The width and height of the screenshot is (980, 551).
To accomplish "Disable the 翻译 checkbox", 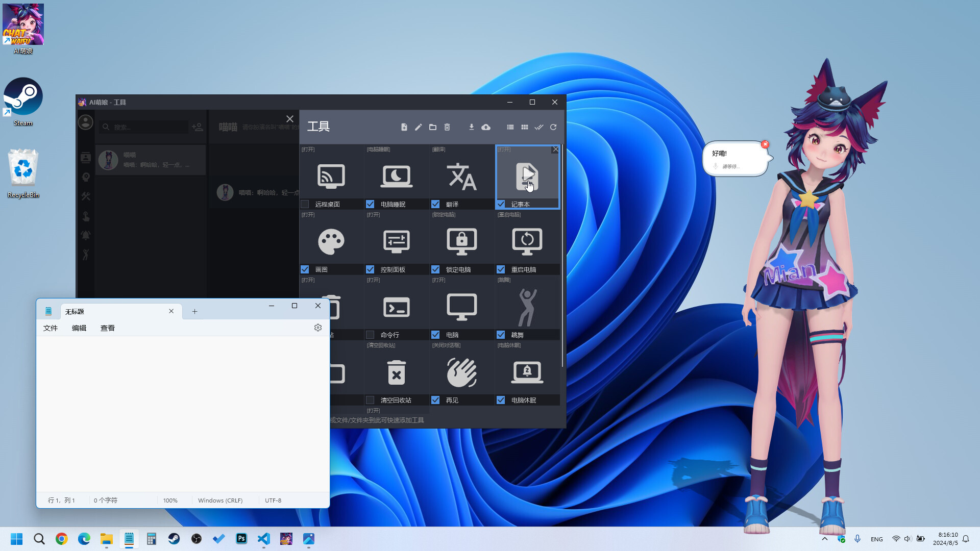I will coord(435,204).
